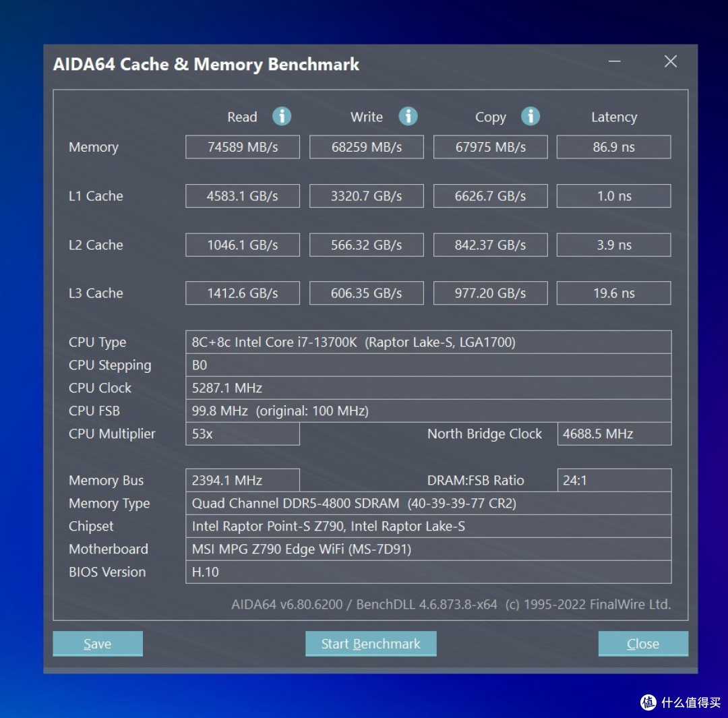The image size is (728, 718).
Task: Select L3 Cache write 606.35 GB/s
Action: point(366,293)
